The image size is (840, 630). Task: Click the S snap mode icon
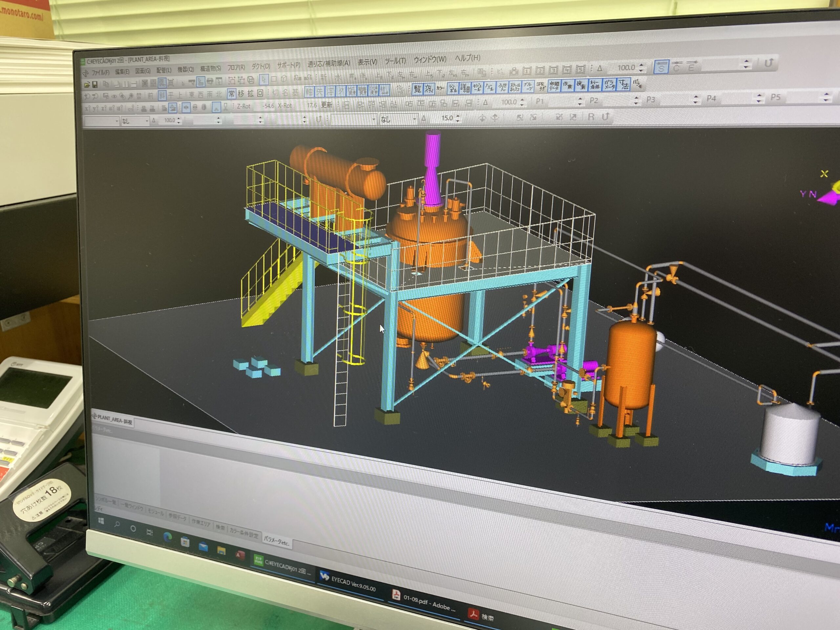[661, 67]
